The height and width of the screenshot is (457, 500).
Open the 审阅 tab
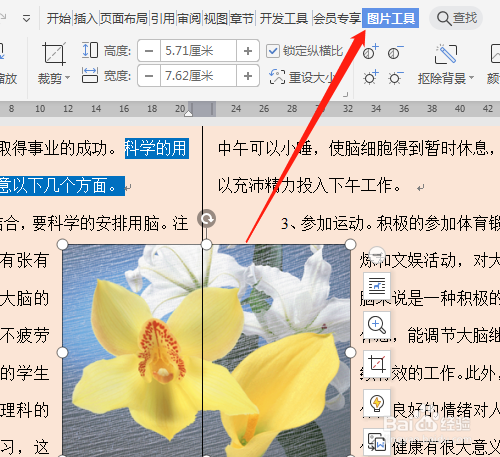[189, 18]
